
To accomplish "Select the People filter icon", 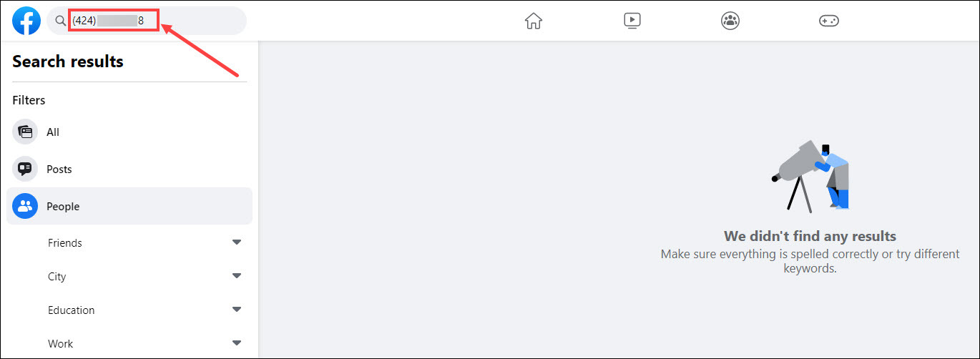I will point(25,206).
